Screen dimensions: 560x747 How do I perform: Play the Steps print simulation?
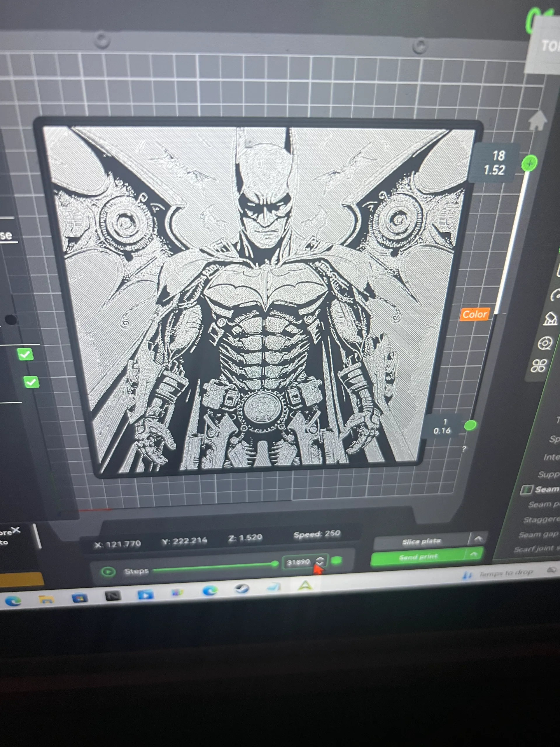pos(108,572)
